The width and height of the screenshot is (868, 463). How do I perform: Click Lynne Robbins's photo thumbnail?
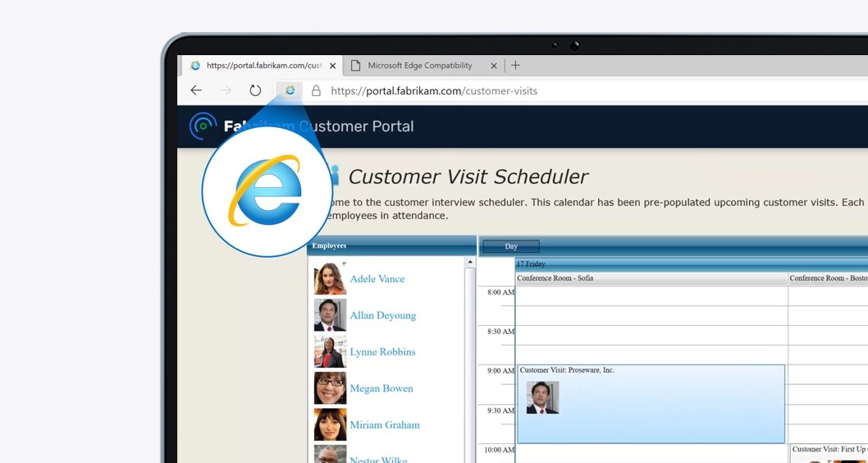click(x=330, y=351)
